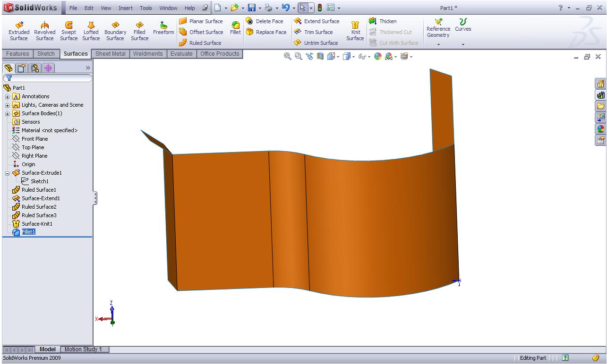The image size is (607, 364).
Task: Click the Ruled Surface command
Action: click(x=200, y=43)
